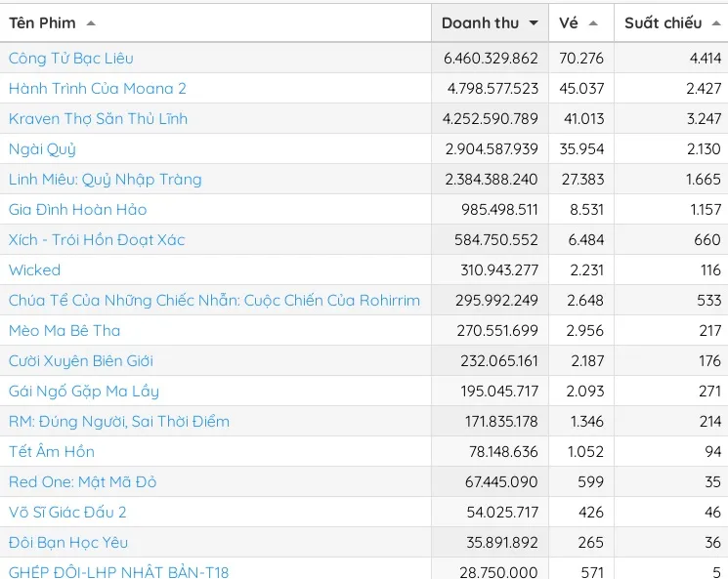Image resolution: width=728 pixels, height=579 pixels.
Task: Sort by Doanh thu column header text
Action: (x=480, y=23)
